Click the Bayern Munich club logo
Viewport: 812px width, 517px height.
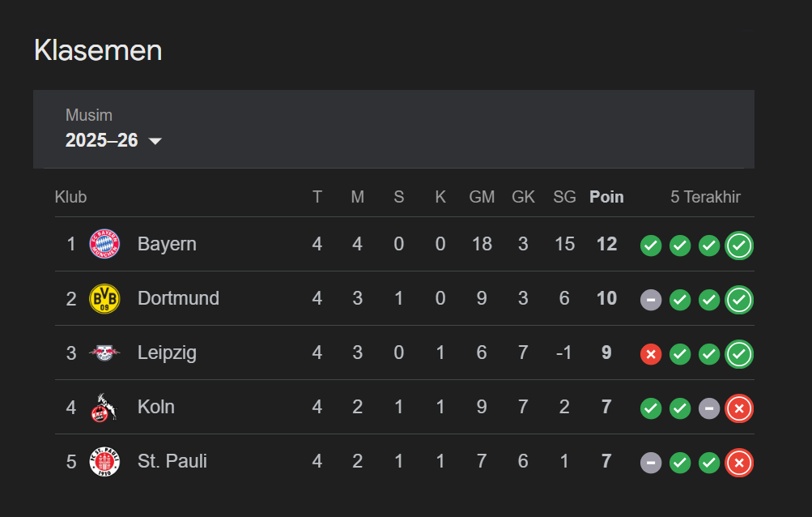point(104,244)
